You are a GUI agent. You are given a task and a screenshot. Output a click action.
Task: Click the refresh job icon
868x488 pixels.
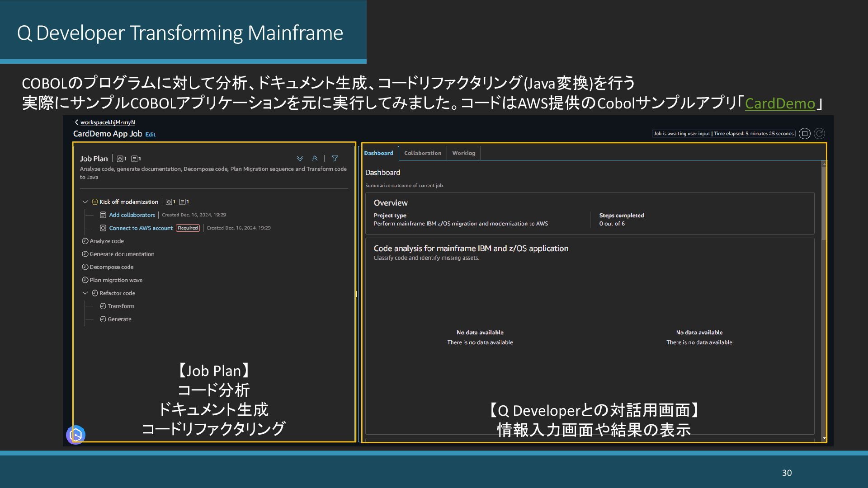coord(819,133)
